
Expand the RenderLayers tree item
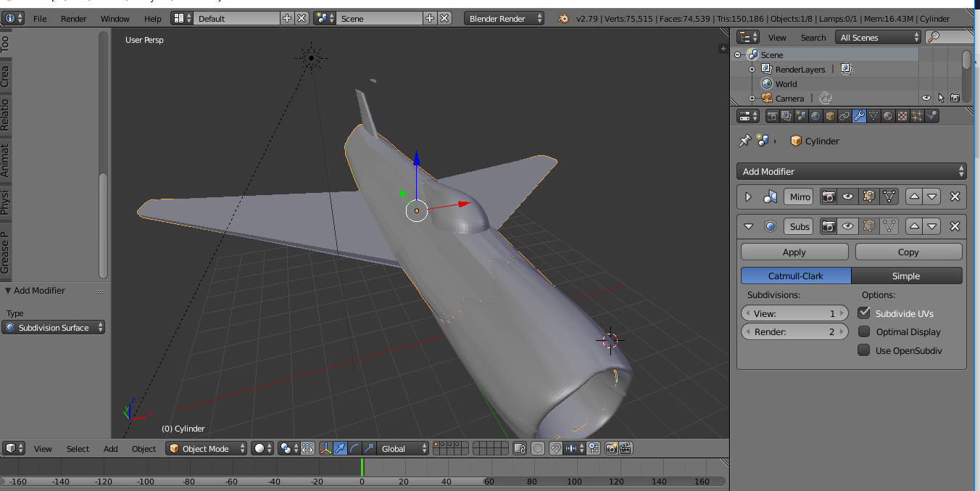752,70
